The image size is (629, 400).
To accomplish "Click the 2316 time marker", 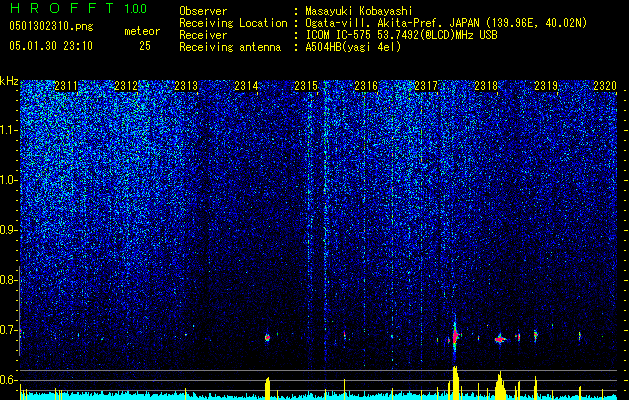I will coord(366,86).
